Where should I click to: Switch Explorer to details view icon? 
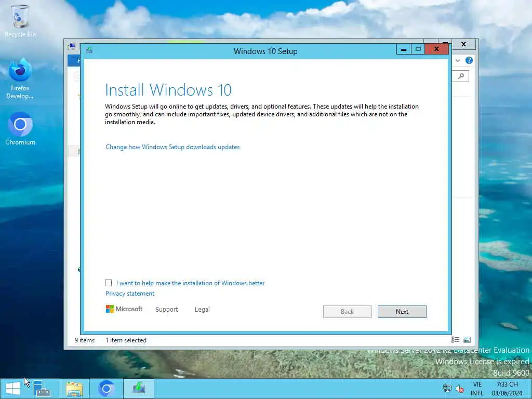click(455, 340)
